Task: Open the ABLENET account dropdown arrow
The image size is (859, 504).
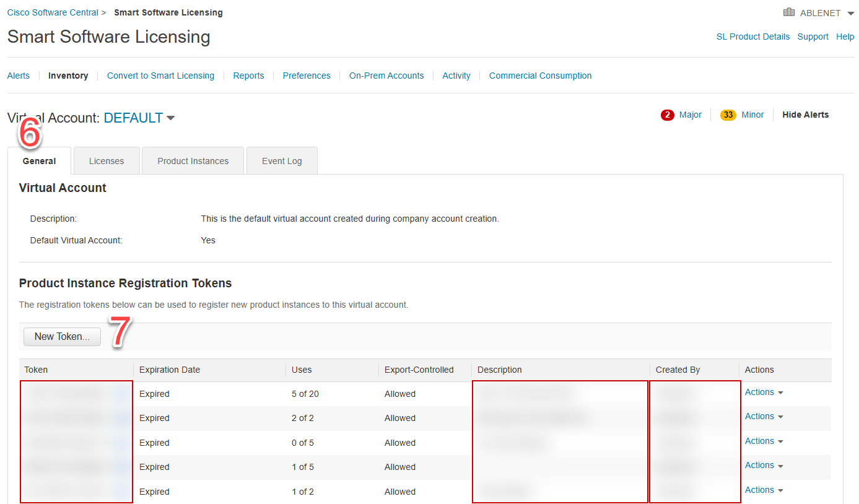Action: 850,14
